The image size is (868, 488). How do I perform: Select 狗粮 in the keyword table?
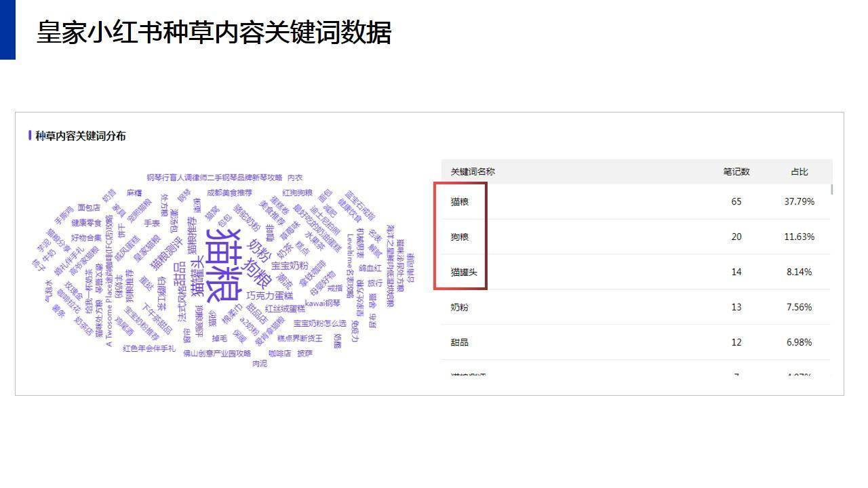[460, 237]
